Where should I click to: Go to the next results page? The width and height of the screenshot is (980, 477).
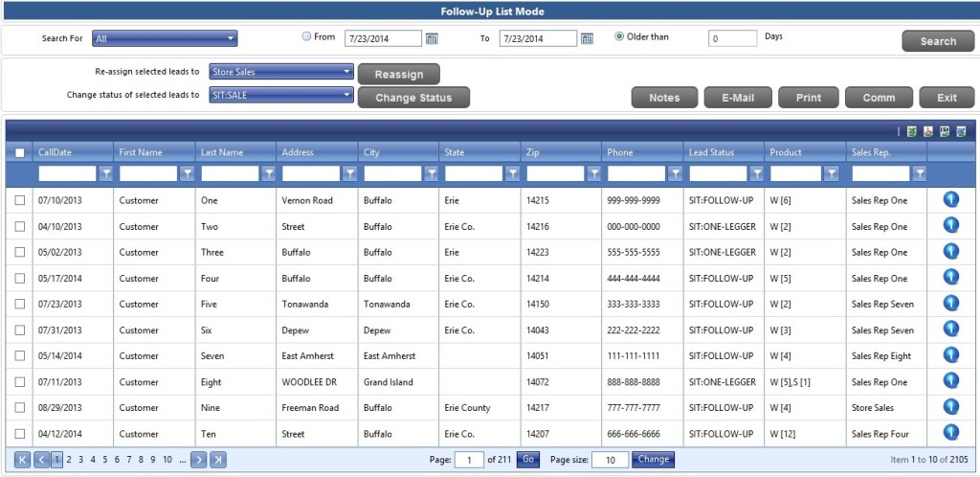click(199, 460)
